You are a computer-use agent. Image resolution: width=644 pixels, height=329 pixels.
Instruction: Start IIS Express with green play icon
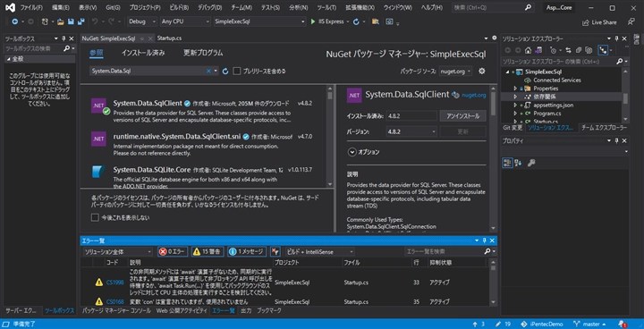click(x=313, y=21)
